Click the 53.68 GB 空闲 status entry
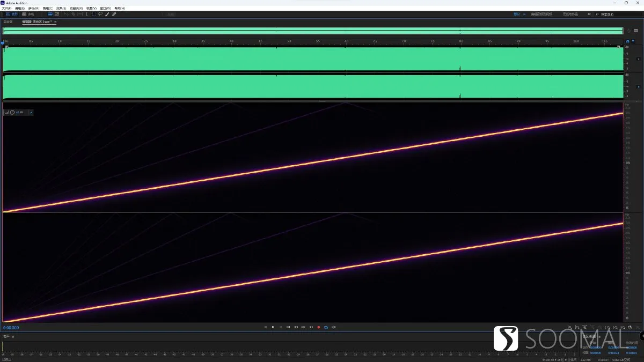 coord(621,360)
